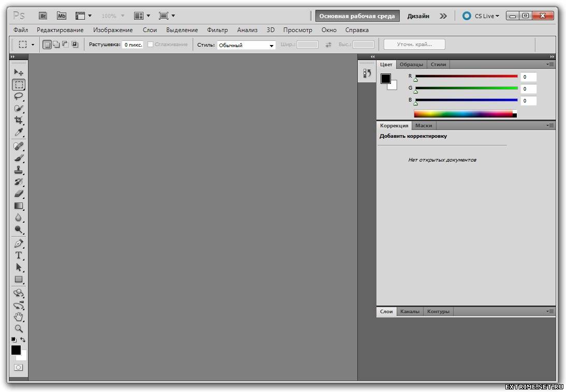
Task: Choose Add to selection mode
Action: [56, 45]
